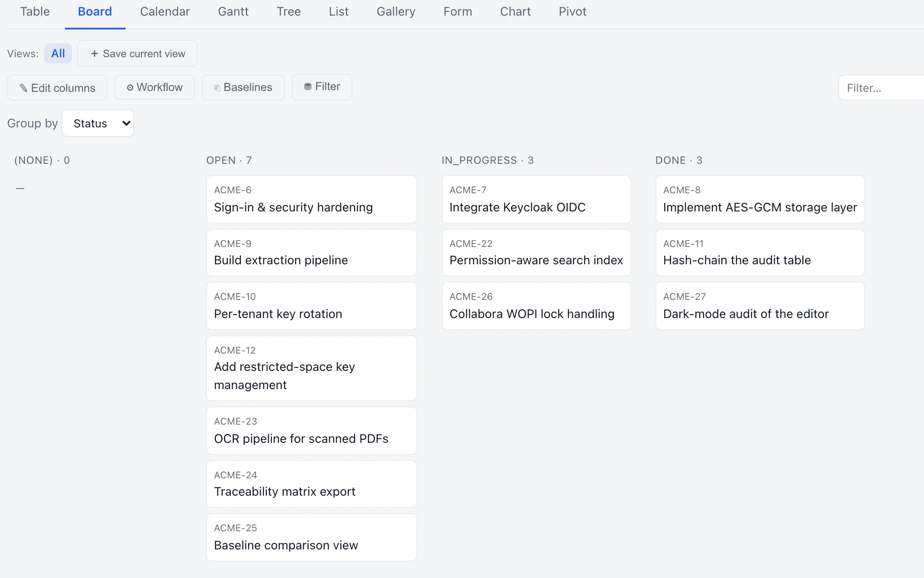924x578 pixels.
Task: Click the Filter button
Action: click(x=322, y=87)
